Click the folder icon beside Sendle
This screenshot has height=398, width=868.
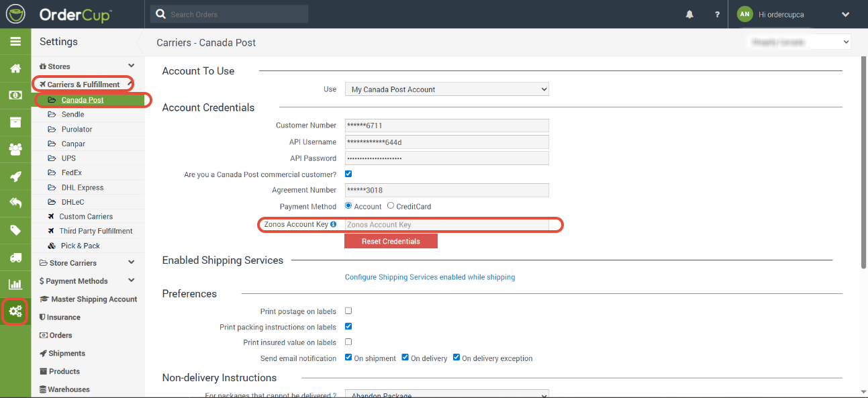(x=52, y=115)
